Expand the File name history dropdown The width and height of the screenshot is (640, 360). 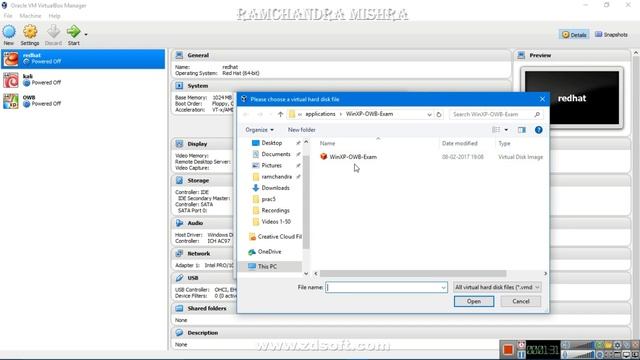[443, 288]
